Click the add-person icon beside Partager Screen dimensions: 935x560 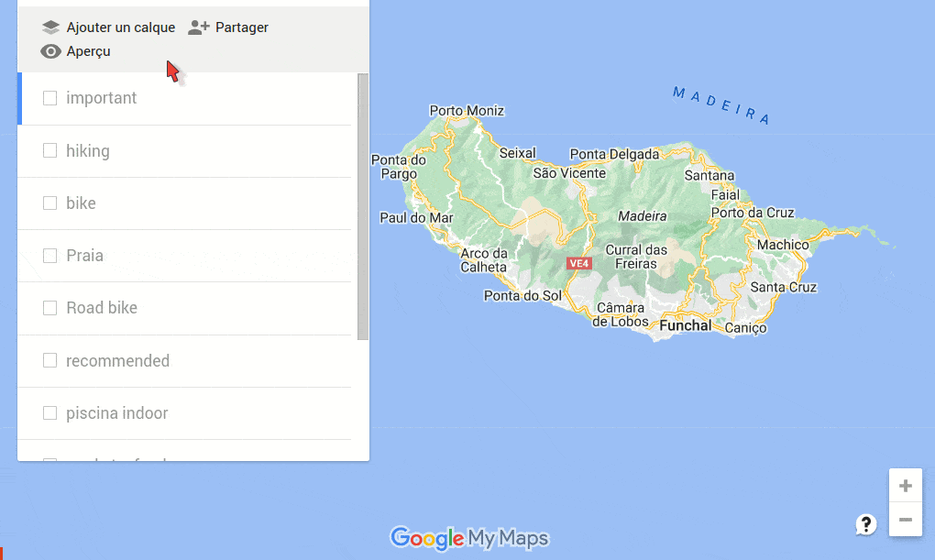point(199,27)
